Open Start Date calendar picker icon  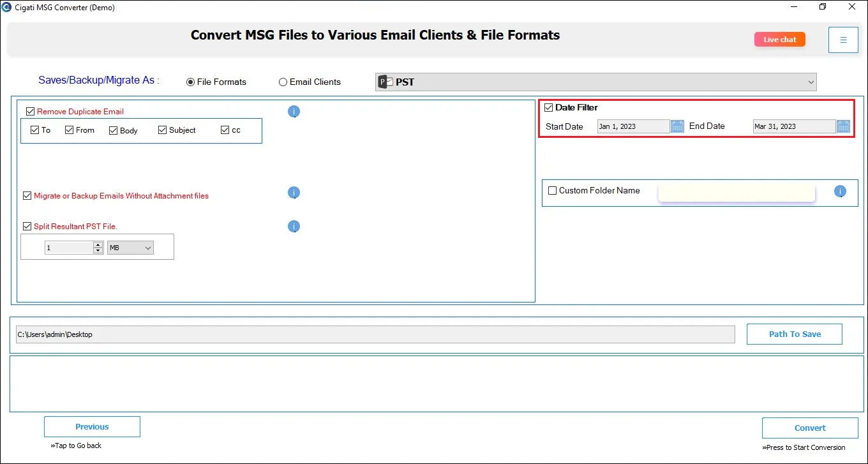pos(677,126)
